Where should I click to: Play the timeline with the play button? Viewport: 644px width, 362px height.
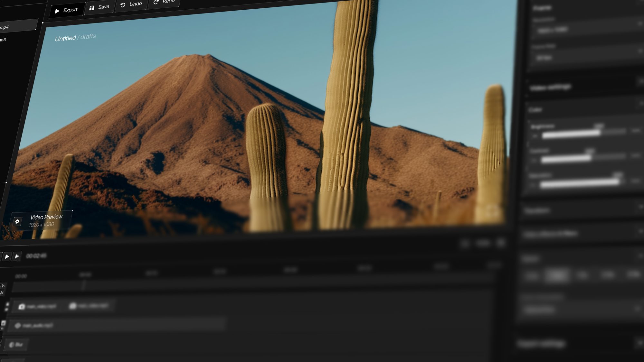(x=7, y=256)
